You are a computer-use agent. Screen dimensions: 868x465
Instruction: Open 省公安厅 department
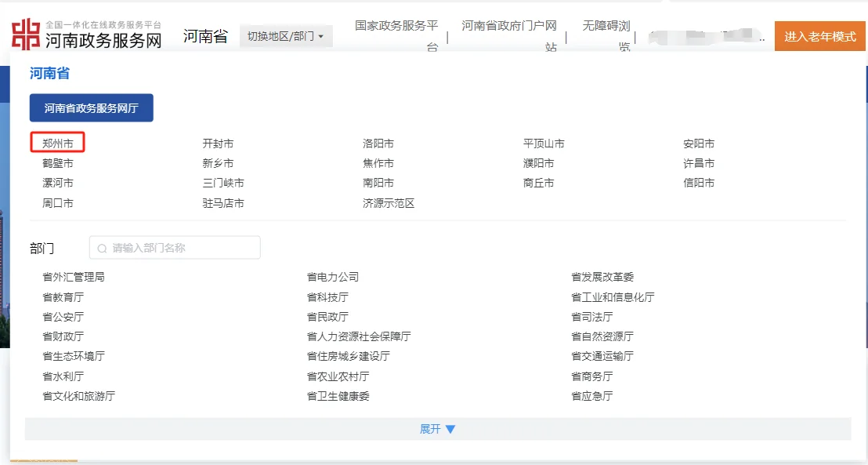pyautogui.click(x=63, y=317)
